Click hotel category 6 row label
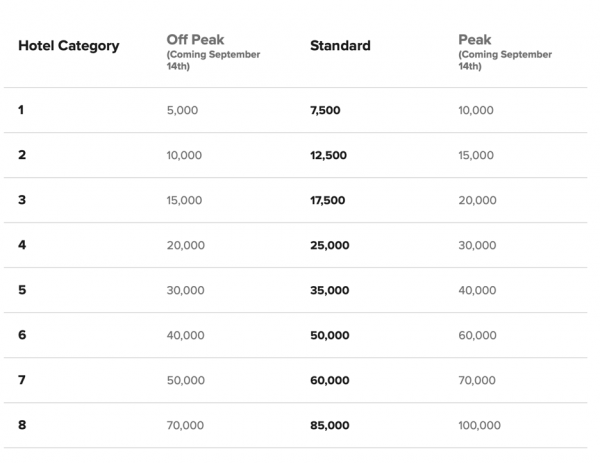 [x=22, y=335]
